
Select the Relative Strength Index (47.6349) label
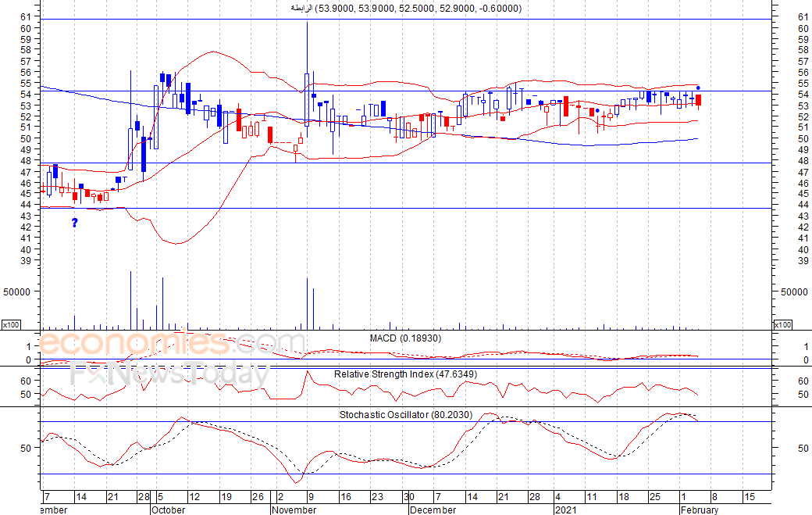click(405, 374)
